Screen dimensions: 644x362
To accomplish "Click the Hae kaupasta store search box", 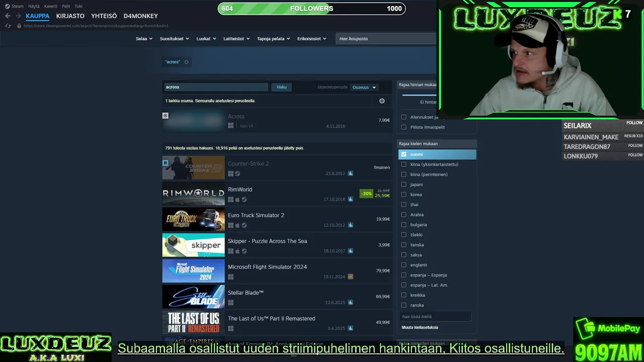I will [x=386, y=39].
